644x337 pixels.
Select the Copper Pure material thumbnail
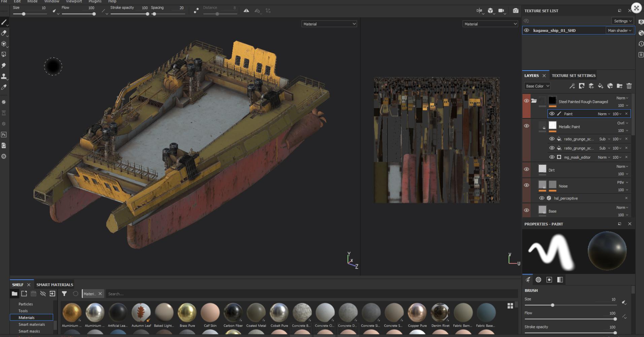tap(417, 312)
